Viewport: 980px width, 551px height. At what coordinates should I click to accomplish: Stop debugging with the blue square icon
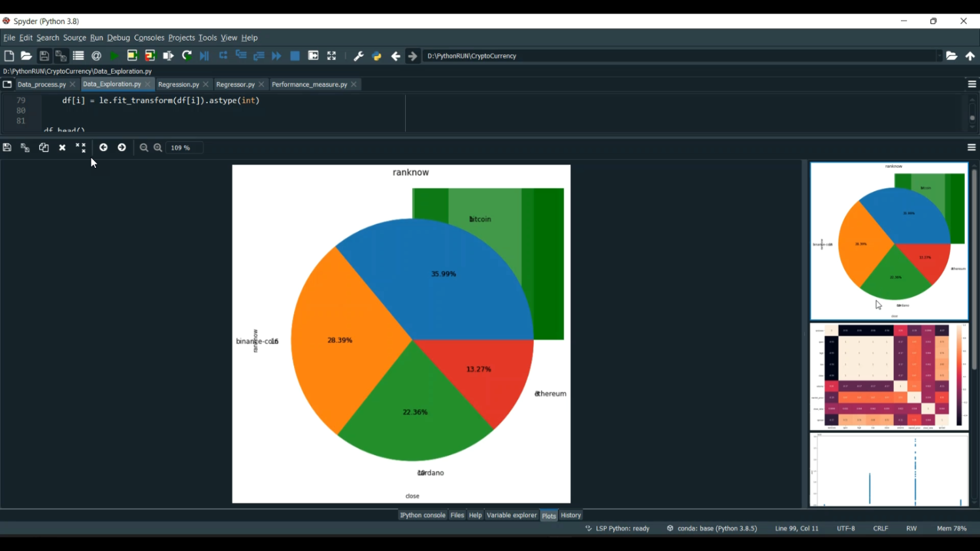[295, 56]
